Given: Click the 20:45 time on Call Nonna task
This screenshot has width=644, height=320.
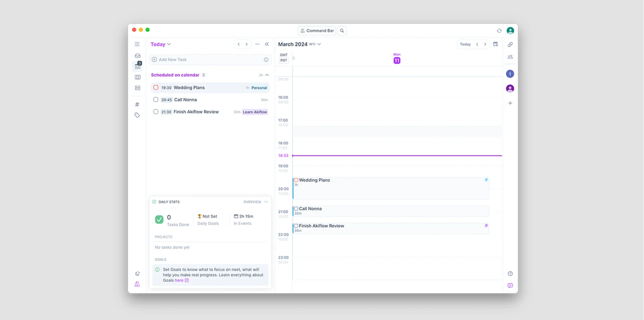Looking at the screenshot, I should (167, 100).
